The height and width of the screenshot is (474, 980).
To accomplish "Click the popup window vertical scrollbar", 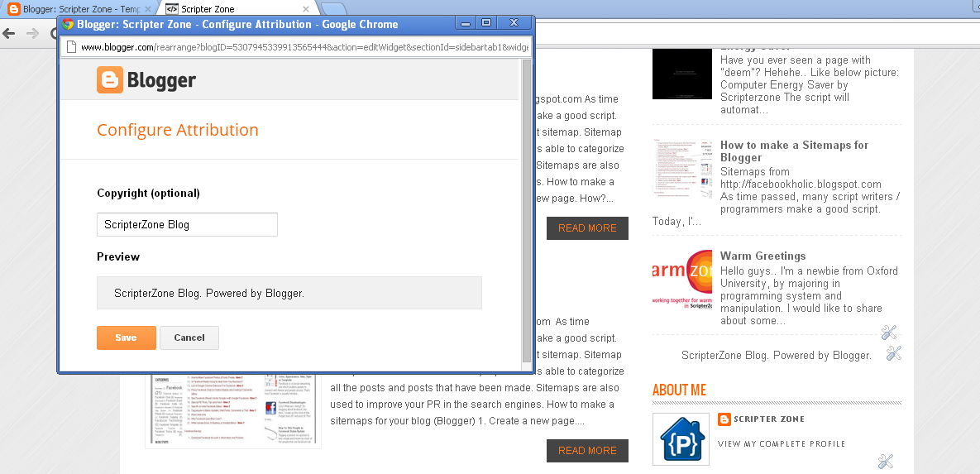I will [526, 212].
